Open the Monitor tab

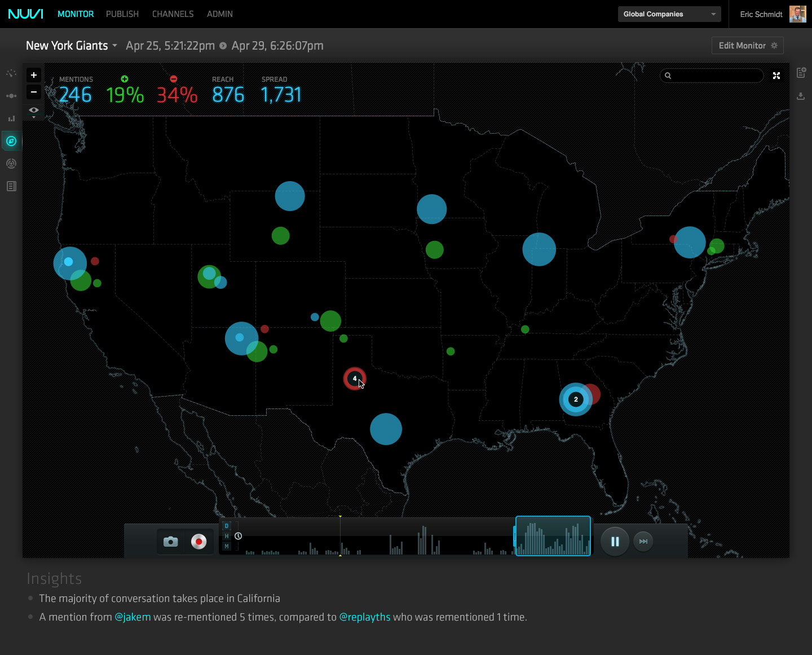pyautogui.click(x=76, y=14)
